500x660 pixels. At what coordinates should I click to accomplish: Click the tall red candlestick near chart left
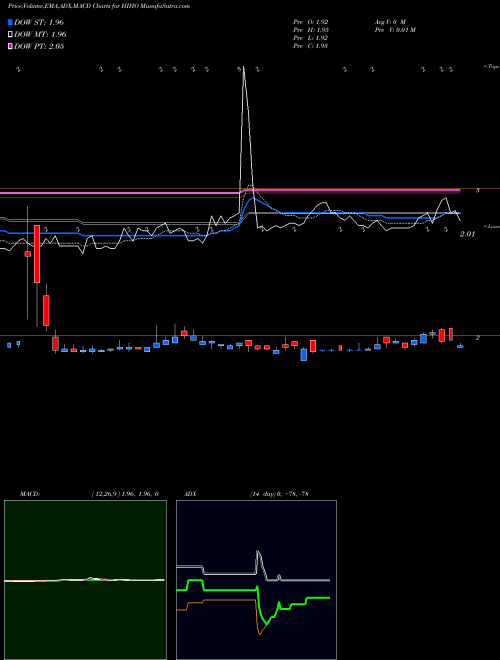click(x=37, y=254)
